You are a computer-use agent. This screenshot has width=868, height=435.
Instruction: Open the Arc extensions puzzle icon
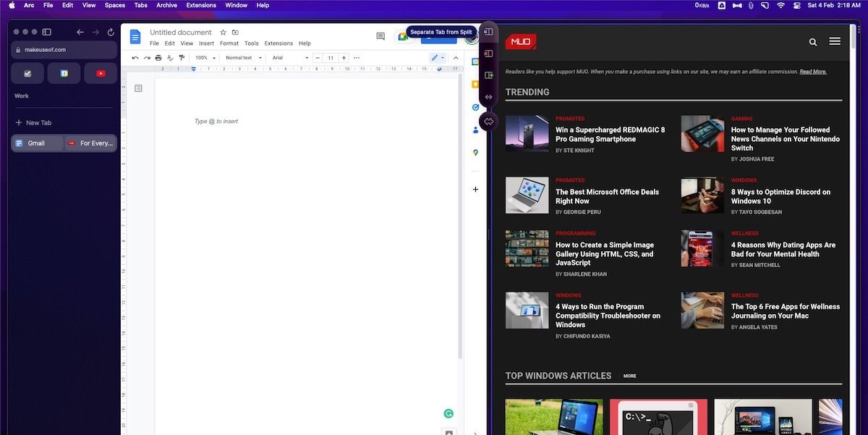[x=488, y=122]
